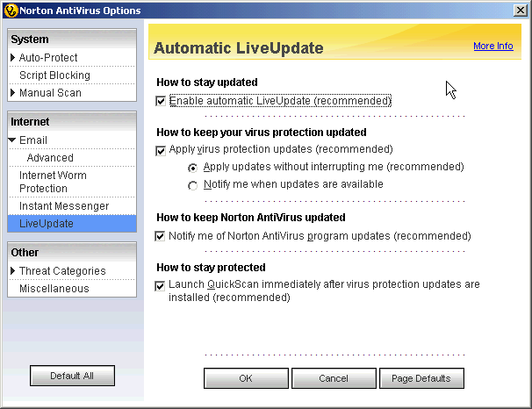Expand the Auto-Protect arrow
532x409 pixels.
click(13, 58)
